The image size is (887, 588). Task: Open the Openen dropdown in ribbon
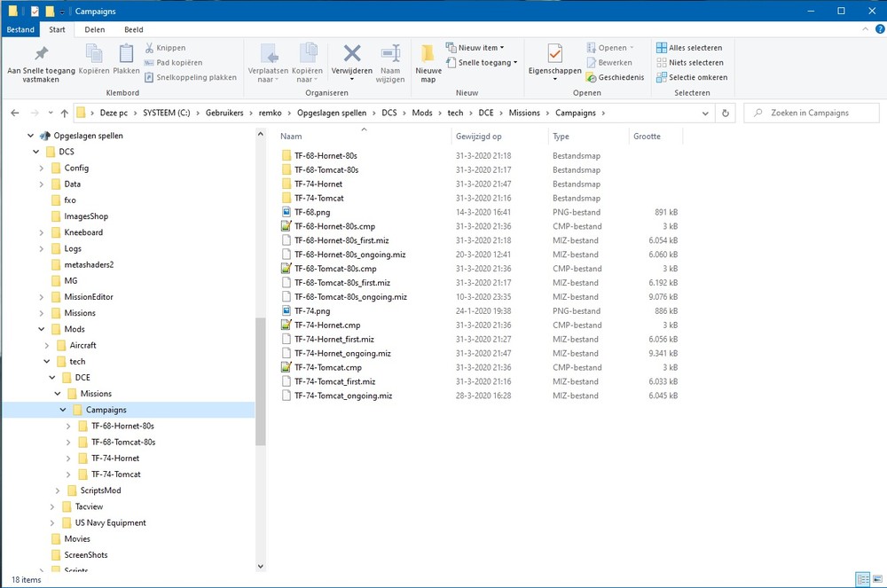[610, 48]
